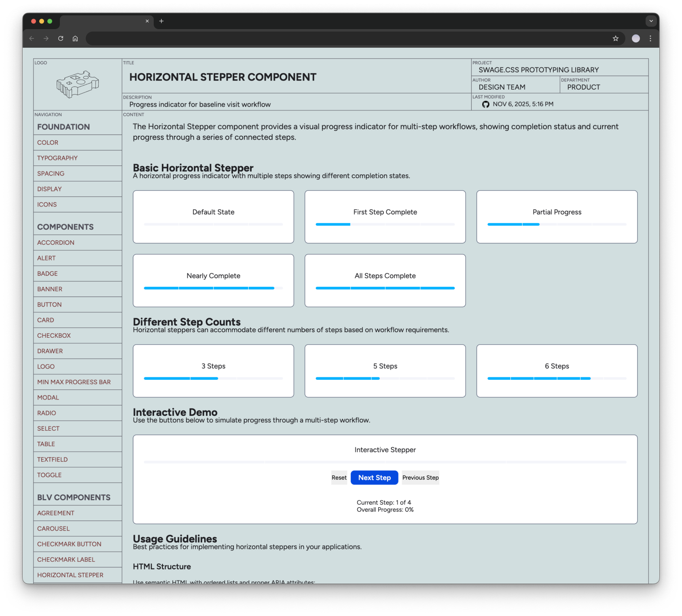This screenshot has width=682, height=616.
Task: Click the browser forward arrow
Action: [x=46, y=38]
